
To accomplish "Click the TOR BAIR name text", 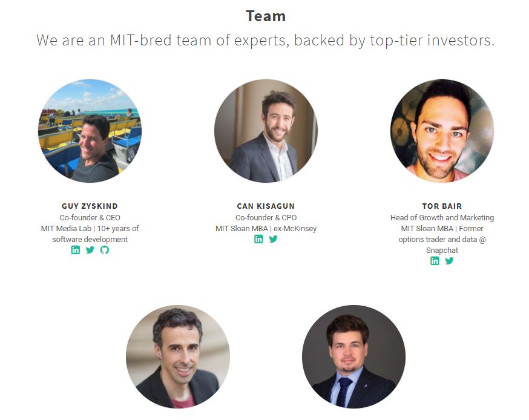I will tap(442, 206).
